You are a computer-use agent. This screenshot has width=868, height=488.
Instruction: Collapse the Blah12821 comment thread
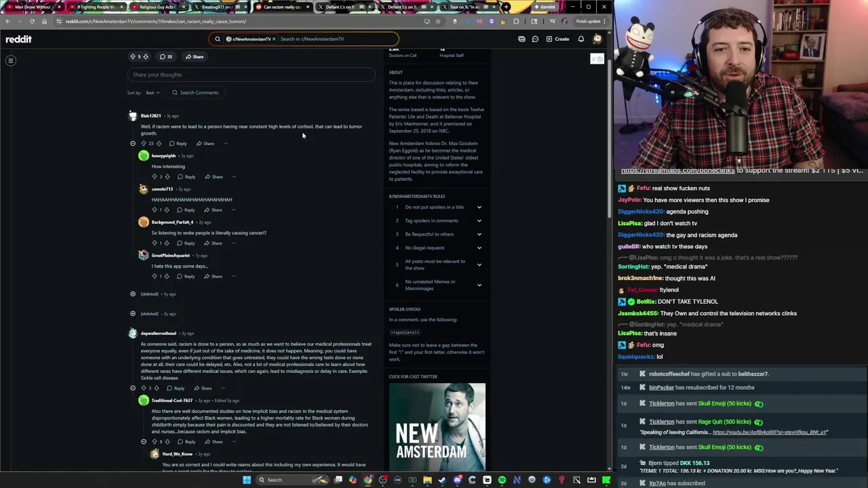(133, 144)
